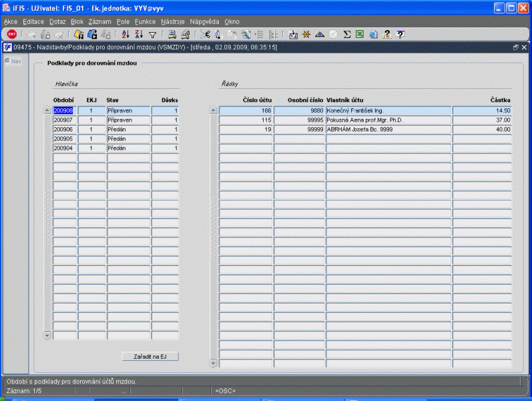Click the red Exit icon in the toolbar
This screenshot has width=532, height=401.
(x=12, y=34)
